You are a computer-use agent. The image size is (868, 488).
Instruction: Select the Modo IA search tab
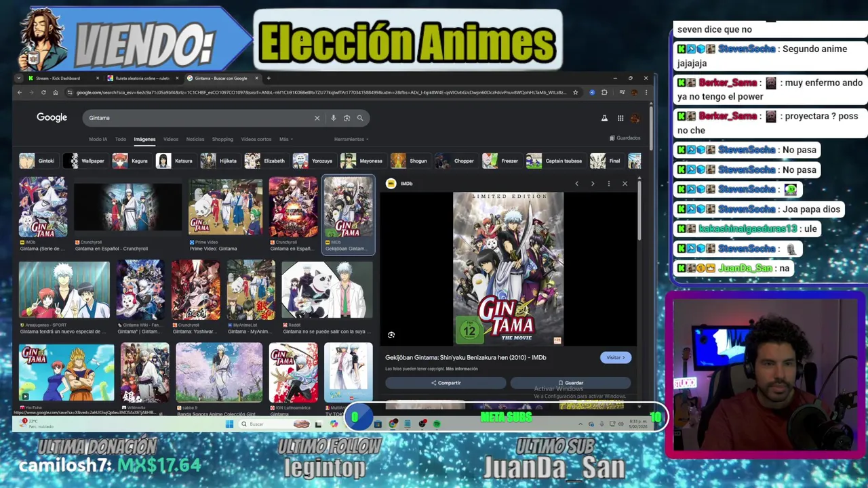click(98, 139)
